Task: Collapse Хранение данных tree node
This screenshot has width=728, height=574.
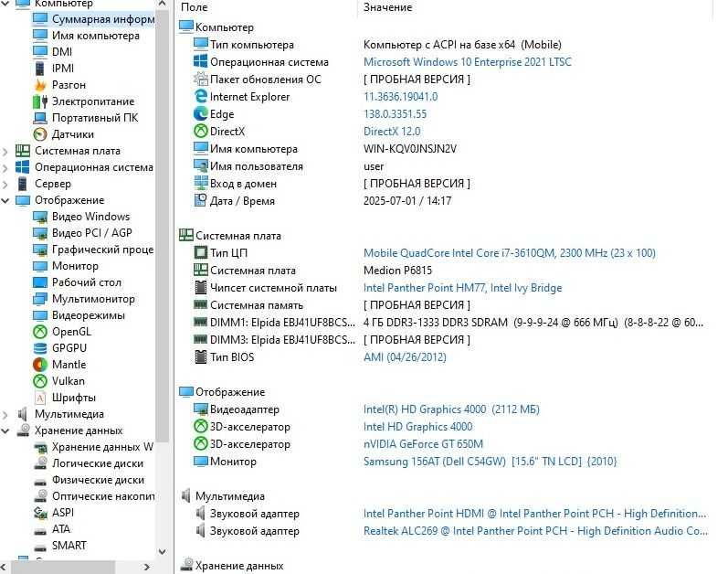Action: [x=5, y=431]
